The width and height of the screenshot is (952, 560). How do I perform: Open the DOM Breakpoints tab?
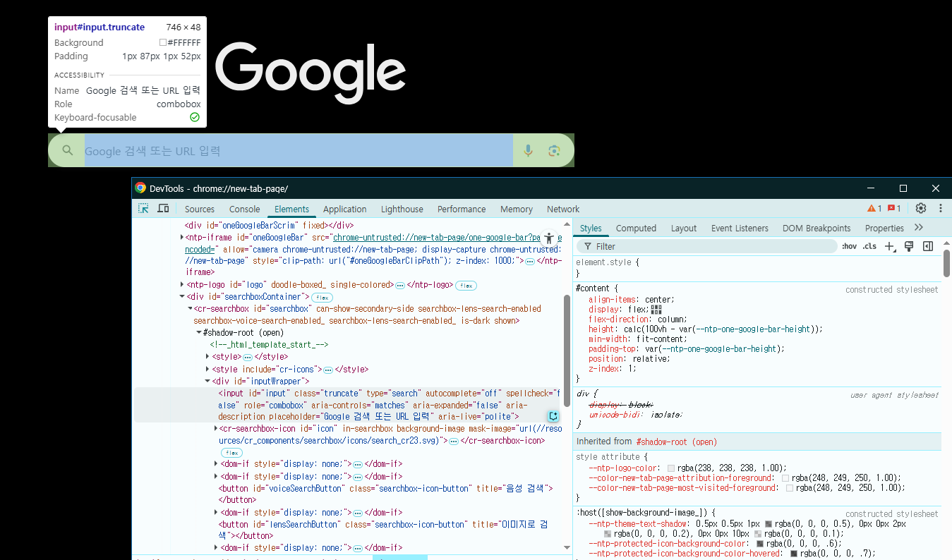[817, 228]
